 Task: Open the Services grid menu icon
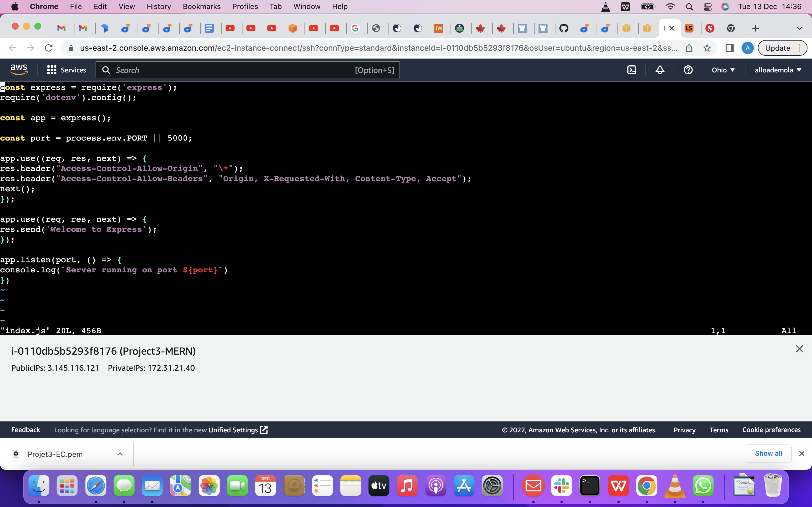(x=51, y=70)
